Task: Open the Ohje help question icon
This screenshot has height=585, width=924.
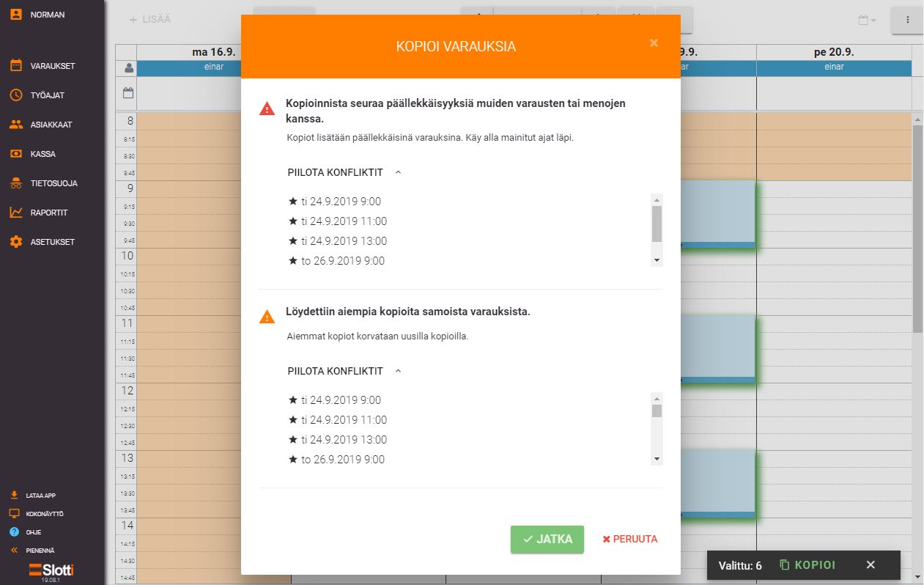Action: pyautogui.click(x=14, y=531)
